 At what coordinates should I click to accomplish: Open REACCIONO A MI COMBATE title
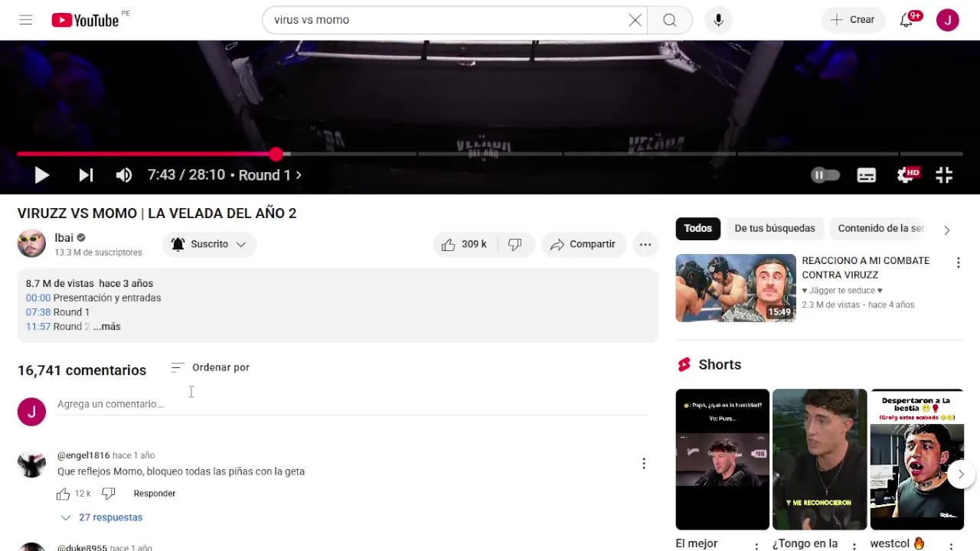point(866,268)
